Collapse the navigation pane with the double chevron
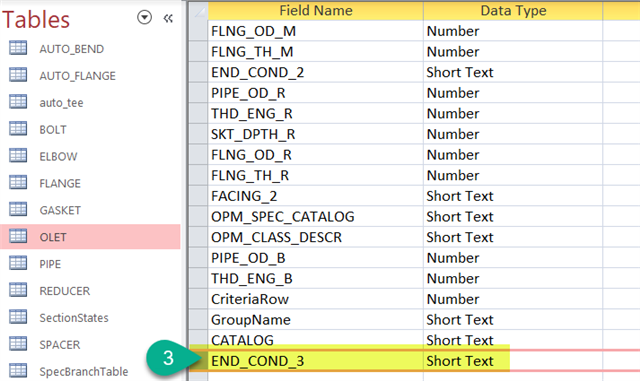 point(168,18)
